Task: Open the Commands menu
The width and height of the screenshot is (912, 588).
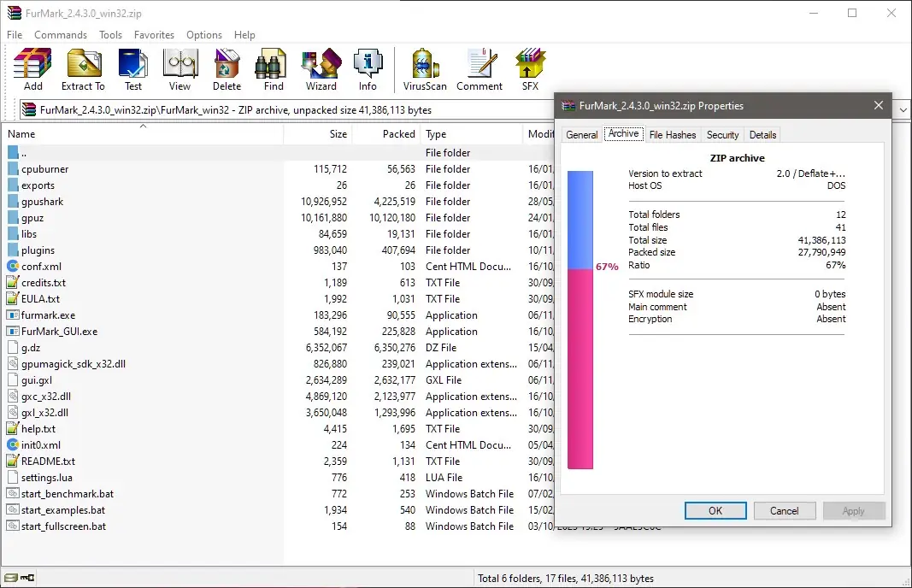Action: tap(61, 35)
